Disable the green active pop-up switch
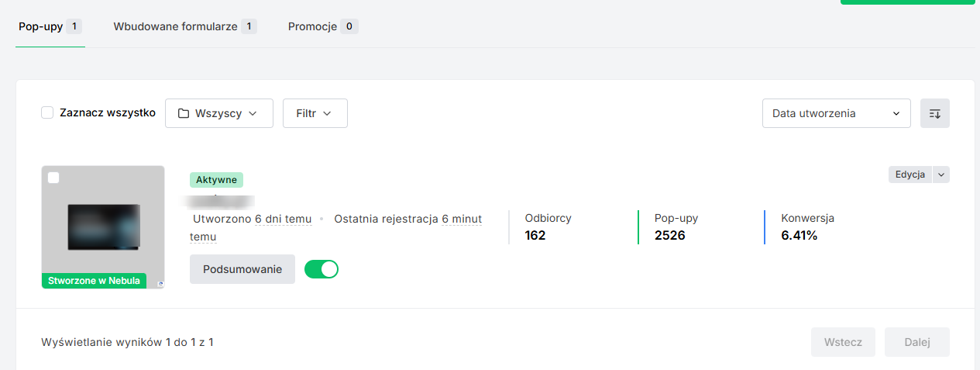This screenshot has width=980, height=370. click(322, 269)
